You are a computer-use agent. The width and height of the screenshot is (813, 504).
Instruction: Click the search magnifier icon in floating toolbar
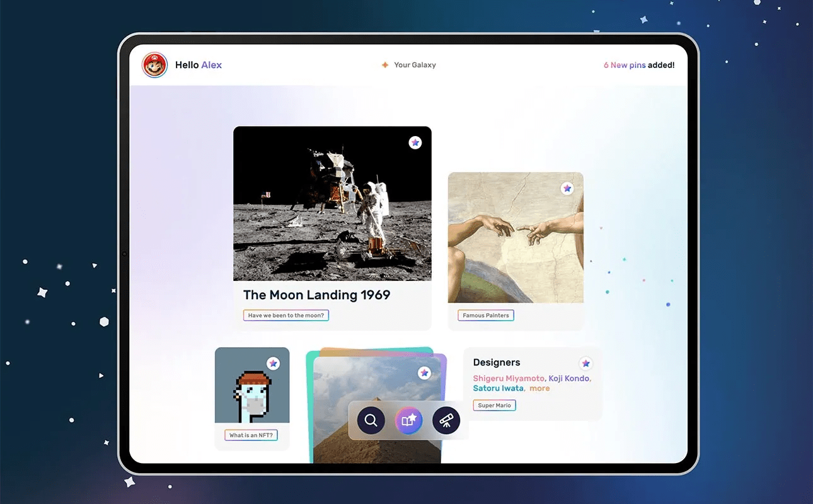(371, 420)
